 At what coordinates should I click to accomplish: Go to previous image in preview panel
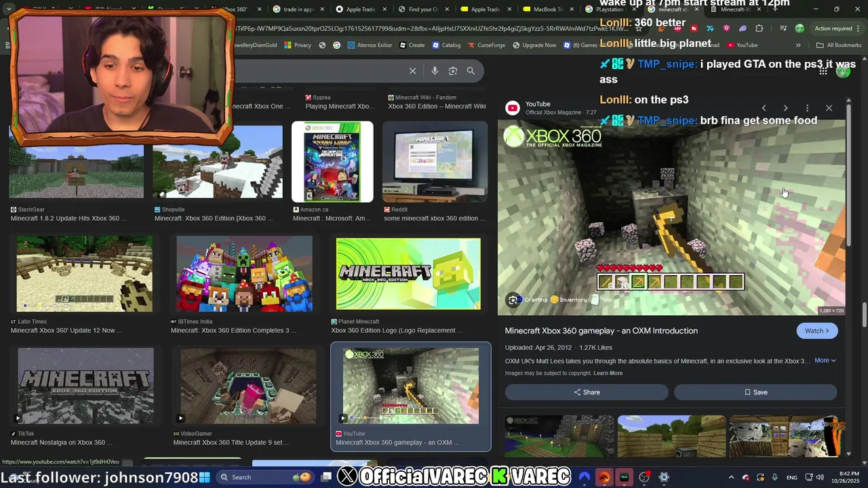(764, 108)
